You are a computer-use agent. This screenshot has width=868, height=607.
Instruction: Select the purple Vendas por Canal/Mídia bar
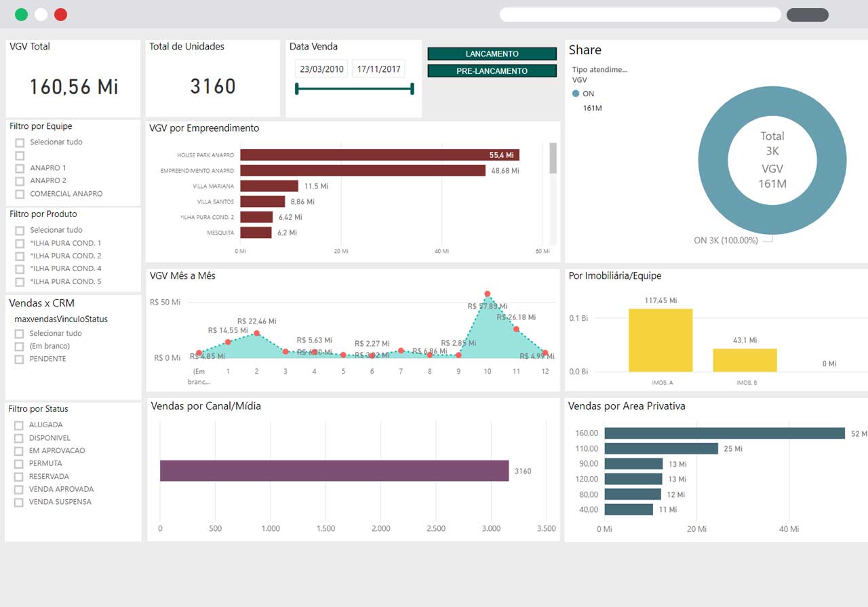coord(334,471)
